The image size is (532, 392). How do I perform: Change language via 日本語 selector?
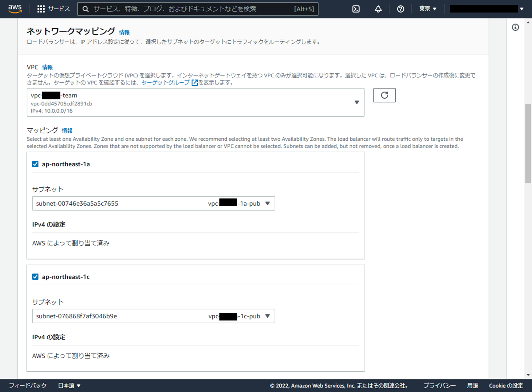[69, 385]
